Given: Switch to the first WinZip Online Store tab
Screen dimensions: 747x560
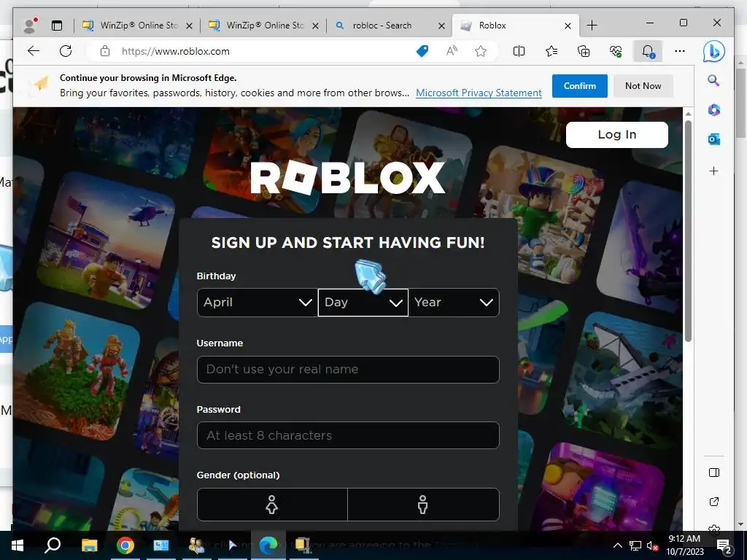Looking at the screenshot, I should (137, 26).
